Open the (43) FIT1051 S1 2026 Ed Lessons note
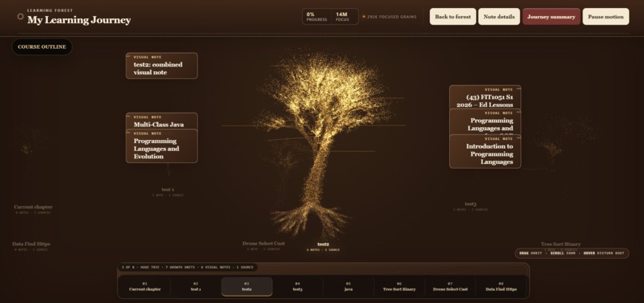This screenshot has height=303, width=644. [x=485, y=97]
